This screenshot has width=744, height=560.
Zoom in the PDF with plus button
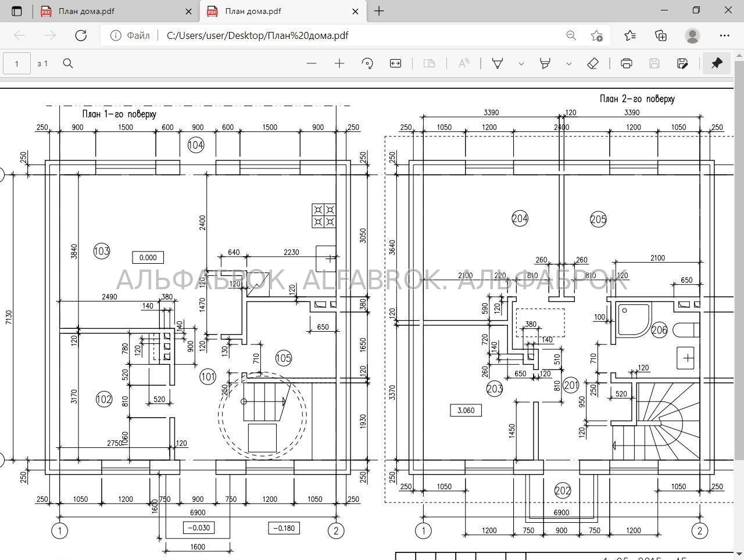click(x=339, y=63)
